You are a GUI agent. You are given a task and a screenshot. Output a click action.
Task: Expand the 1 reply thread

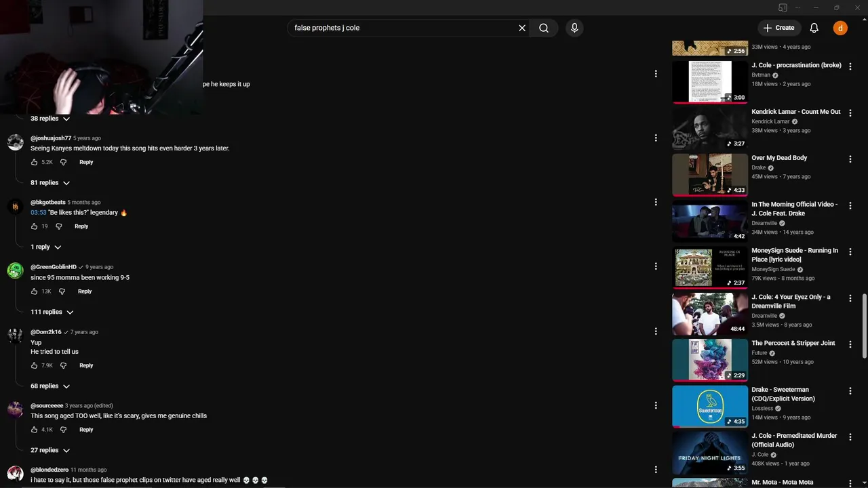[x=46, y=247]
